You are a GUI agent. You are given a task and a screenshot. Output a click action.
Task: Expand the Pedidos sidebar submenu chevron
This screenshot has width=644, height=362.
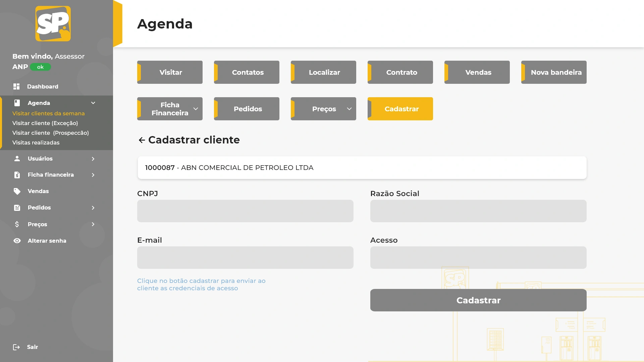[93, 208]
